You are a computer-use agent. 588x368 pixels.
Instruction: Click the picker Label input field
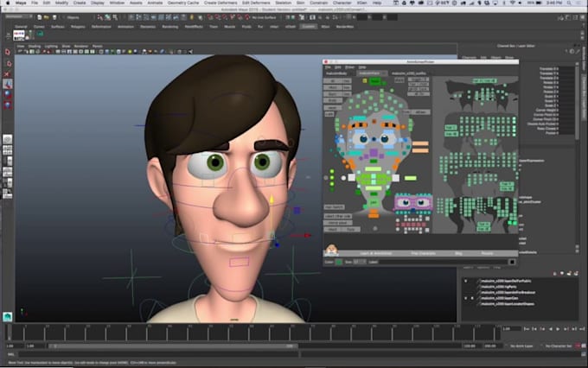pos(443,262)
